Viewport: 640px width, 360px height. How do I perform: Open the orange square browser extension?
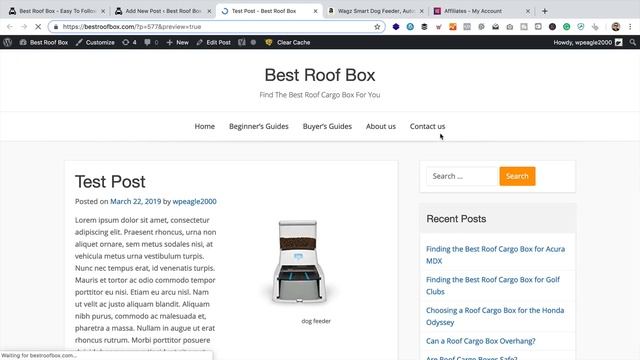point(453,27)
